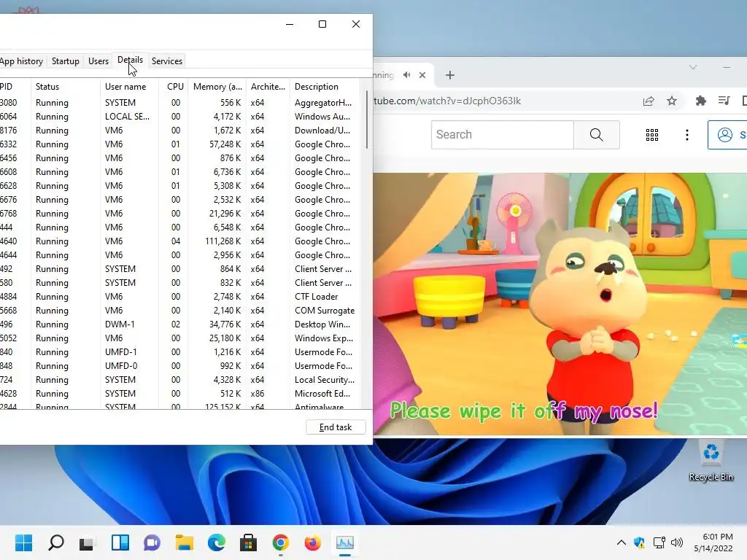Sort by Status column header
747x560 pixels.
65,87
